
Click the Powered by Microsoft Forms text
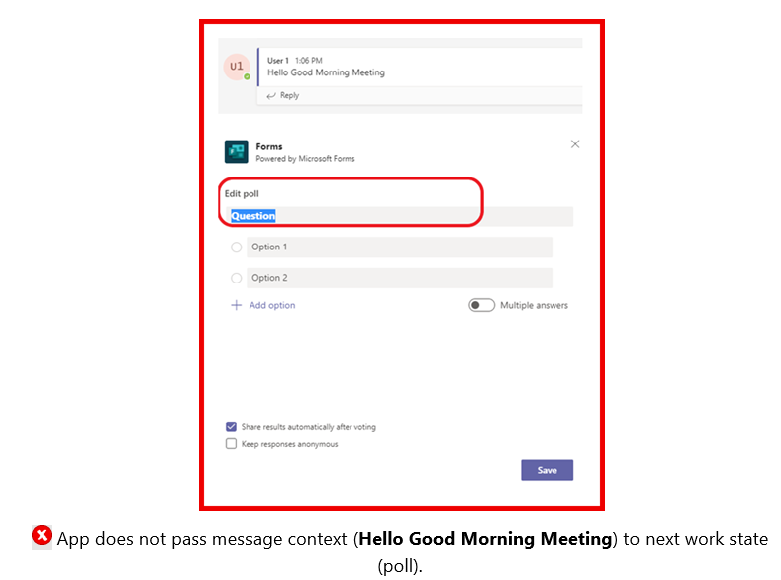pyautogui.click(x=305, y=159)
